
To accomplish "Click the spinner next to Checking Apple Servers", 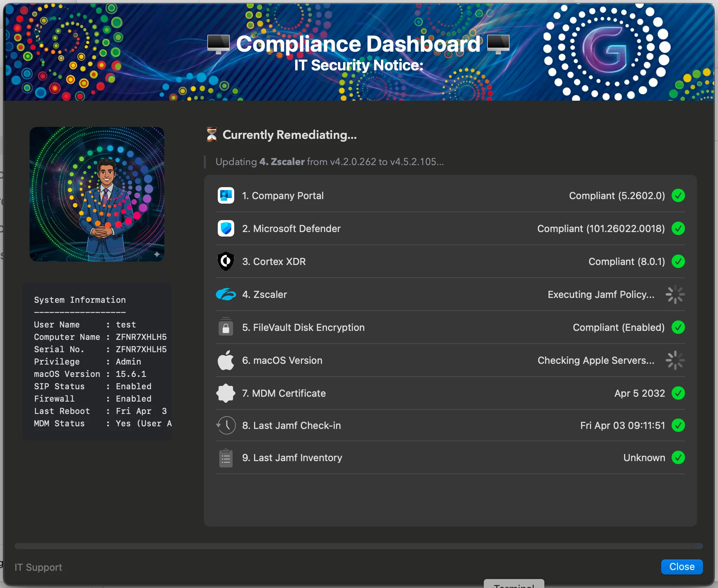I will coord(675,360).
